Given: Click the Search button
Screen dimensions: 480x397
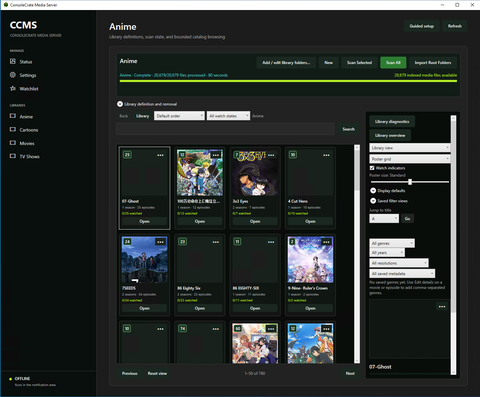Looking at the screenshot, I should (349, 129).
